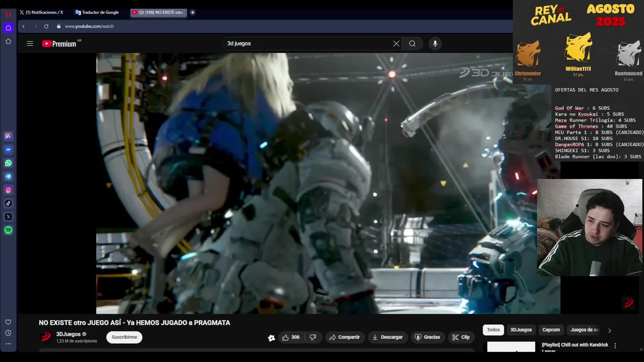Select the NO EXISTE otro YouTube tab
The image size is (644, 362).
[158, 13]
